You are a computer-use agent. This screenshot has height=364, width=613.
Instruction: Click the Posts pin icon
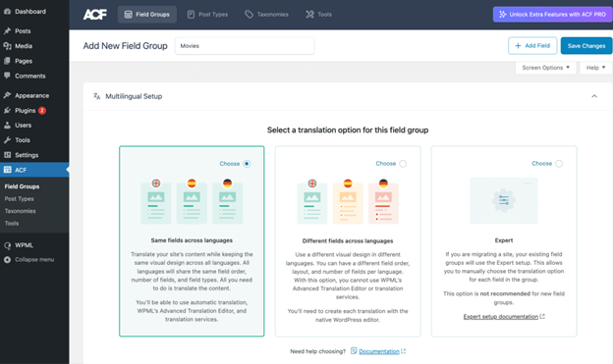[7, 30]
